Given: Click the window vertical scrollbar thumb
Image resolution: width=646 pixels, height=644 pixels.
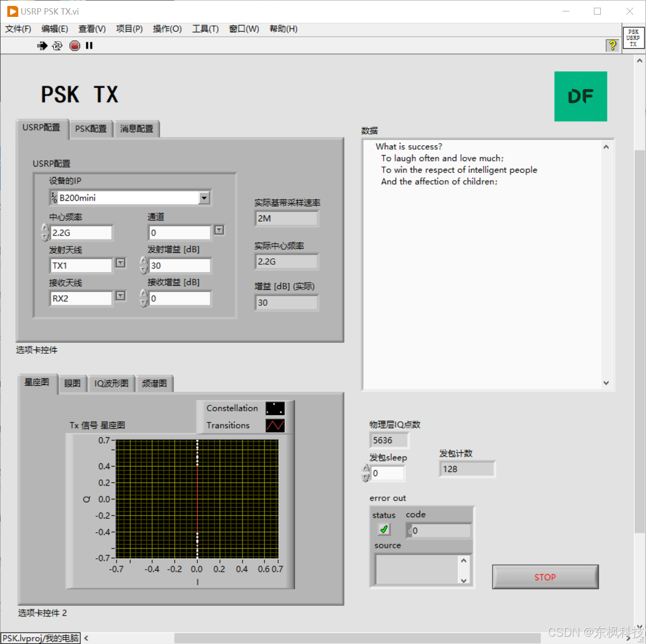Looking at the screenshot, I should 640,341.
